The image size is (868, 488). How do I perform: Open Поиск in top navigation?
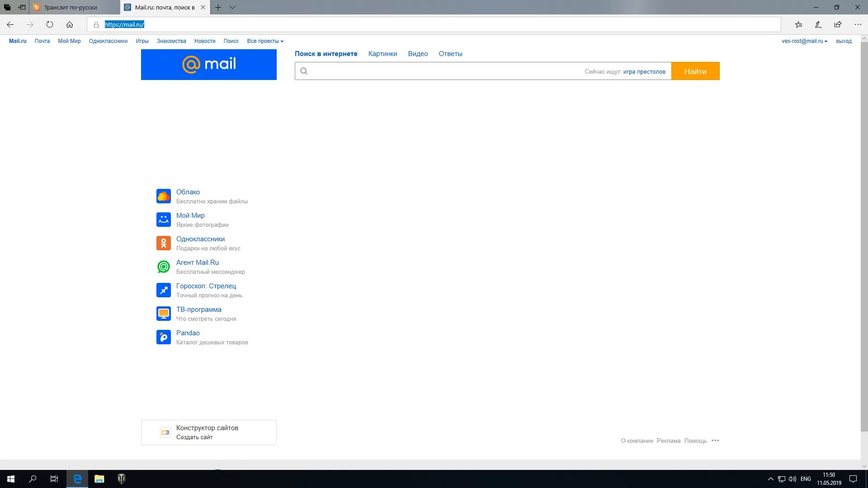231,41
